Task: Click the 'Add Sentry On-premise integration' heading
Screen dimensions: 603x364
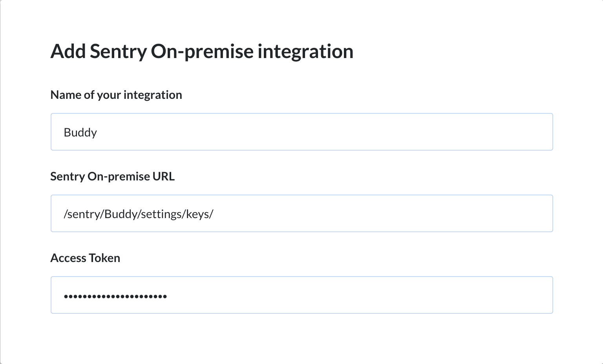Action: (x=202, y=51)
